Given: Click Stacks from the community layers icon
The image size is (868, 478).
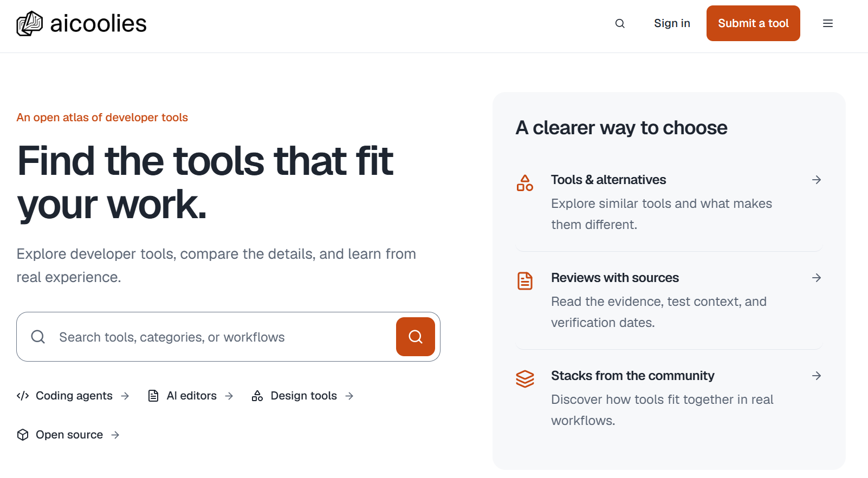Looking at the screenshot, I should [525, 379].
